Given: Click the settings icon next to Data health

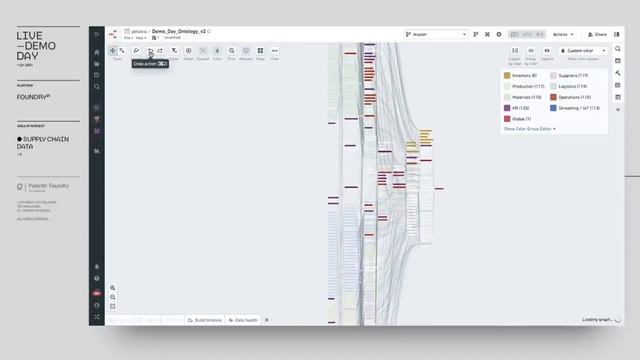Looking at the screenshot, I should (x=267, y=320).
